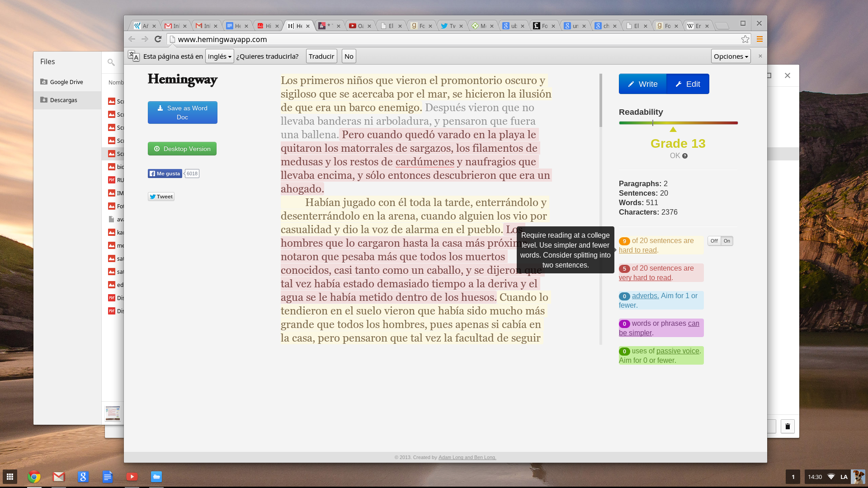Image resolution: width=868 pixels, height=488 pixels.
Task: Switch to Write mode
Action: [642, 84]
